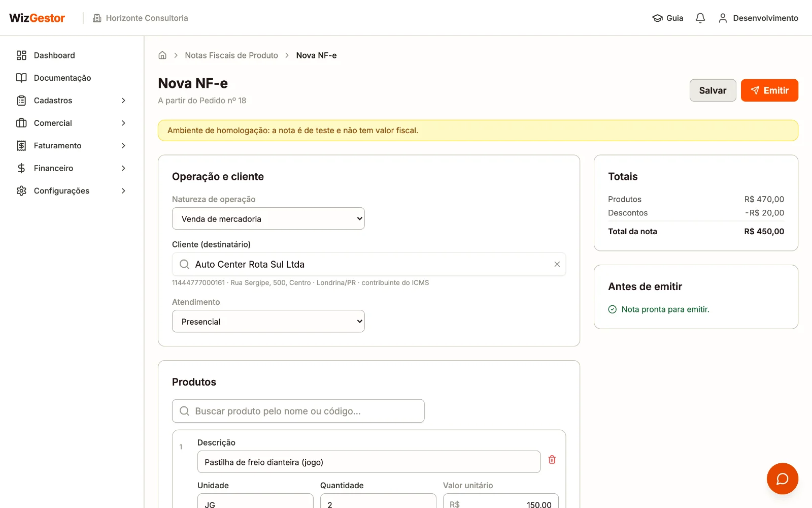Click the homologação warning banner text
Viewport: 812px width, 508px height.
(293, 131)
